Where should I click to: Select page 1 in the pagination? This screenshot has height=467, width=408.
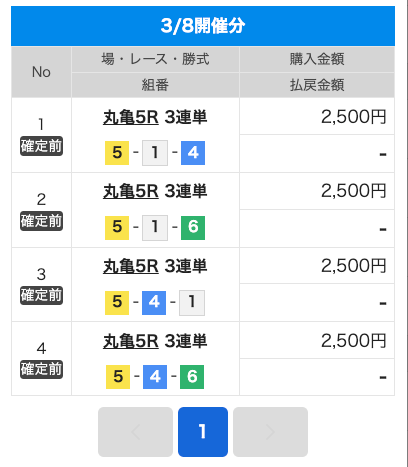203,432
